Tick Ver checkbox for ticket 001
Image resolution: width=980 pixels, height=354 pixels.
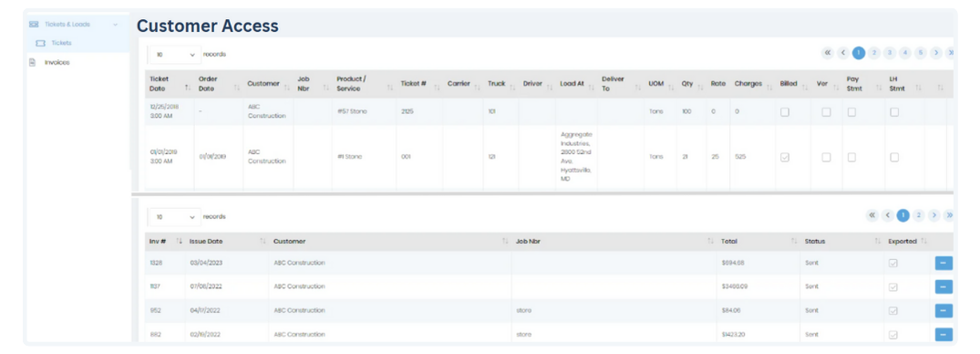coord(826,158)
